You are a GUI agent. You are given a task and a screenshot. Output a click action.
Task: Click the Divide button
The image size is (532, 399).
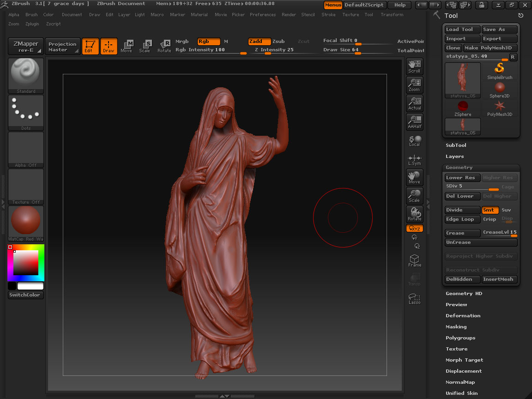[x=462, y=210]
